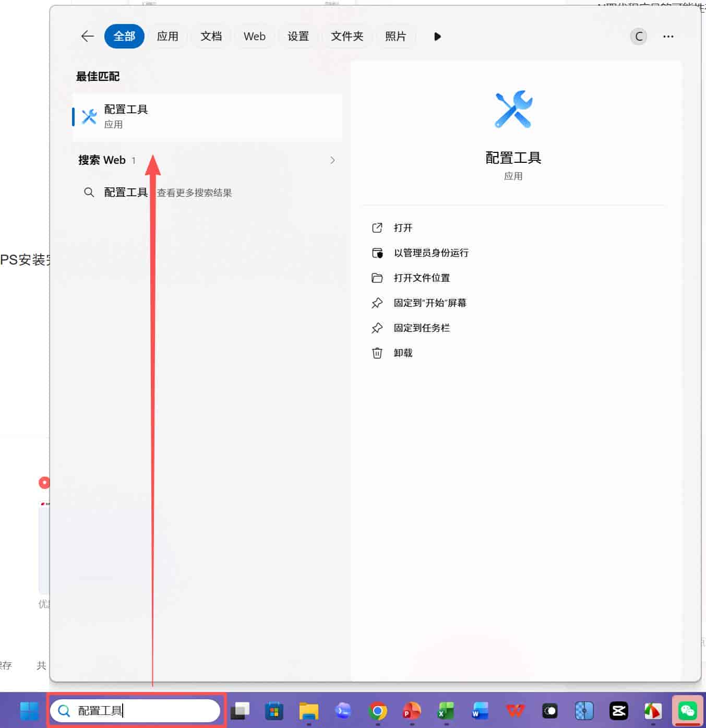Choose 打开文件位置
706x728 pixels.
coord(422,278)
